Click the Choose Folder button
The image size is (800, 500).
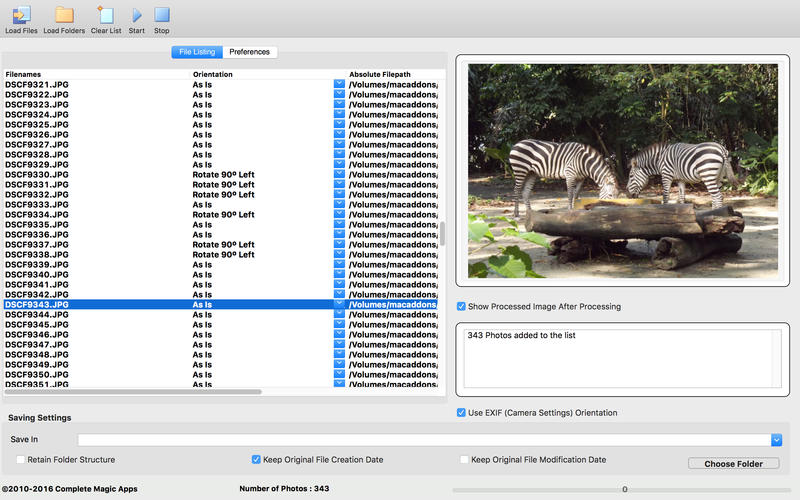[734, 464]
